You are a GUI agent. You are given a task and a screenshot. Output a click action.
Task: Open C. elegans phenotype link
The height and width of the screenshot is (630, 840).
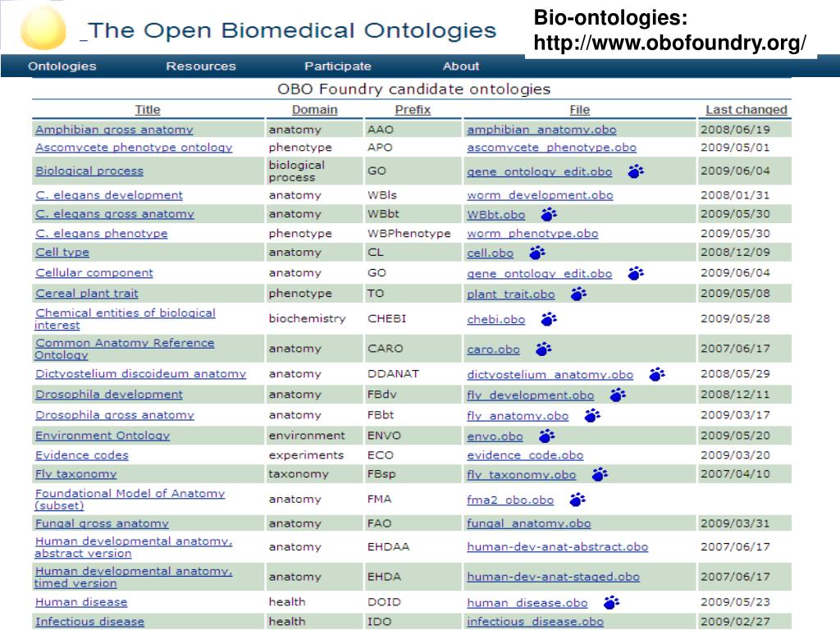(x=101, y=234)
